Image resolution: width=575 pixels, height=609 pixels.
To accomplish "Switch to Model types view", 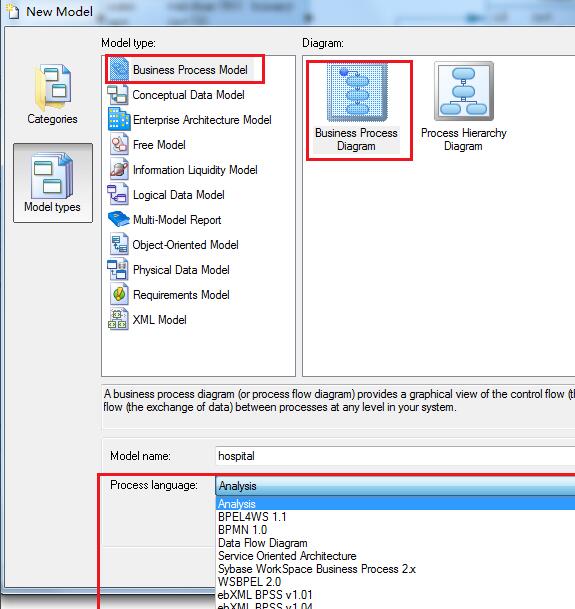I will coord(53,183).
